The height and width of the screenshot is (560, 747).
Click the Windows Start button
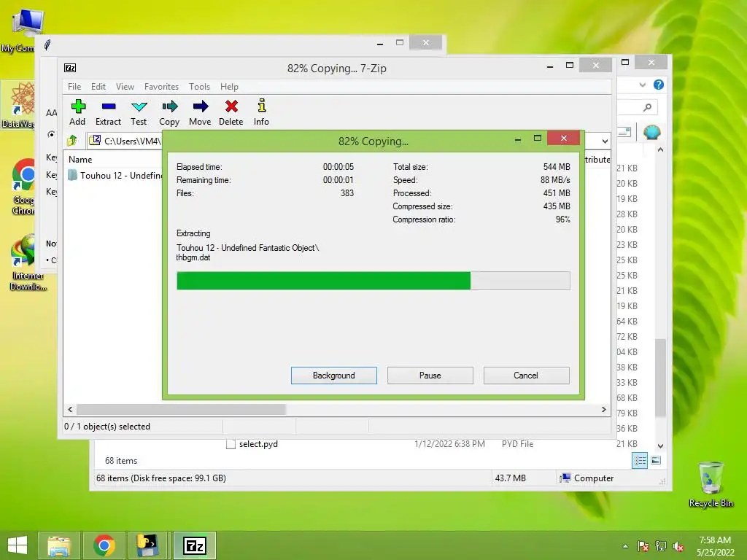point(18,545)
